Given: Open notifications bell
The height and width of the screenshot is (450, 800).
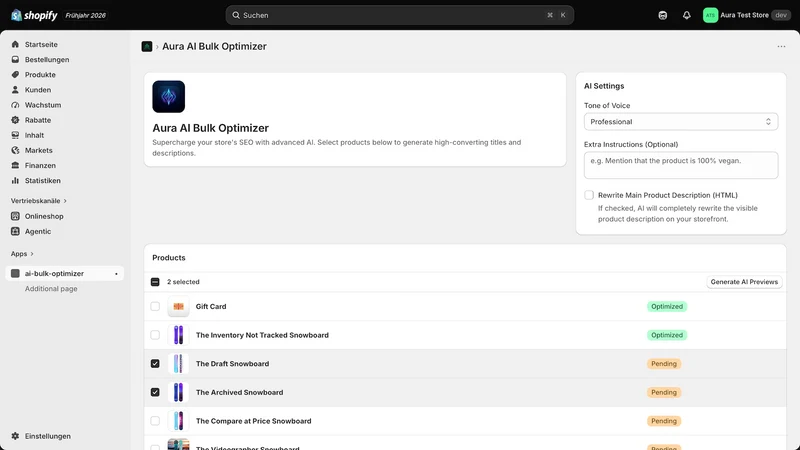Looking at the screenshot, I should (687, 15).
